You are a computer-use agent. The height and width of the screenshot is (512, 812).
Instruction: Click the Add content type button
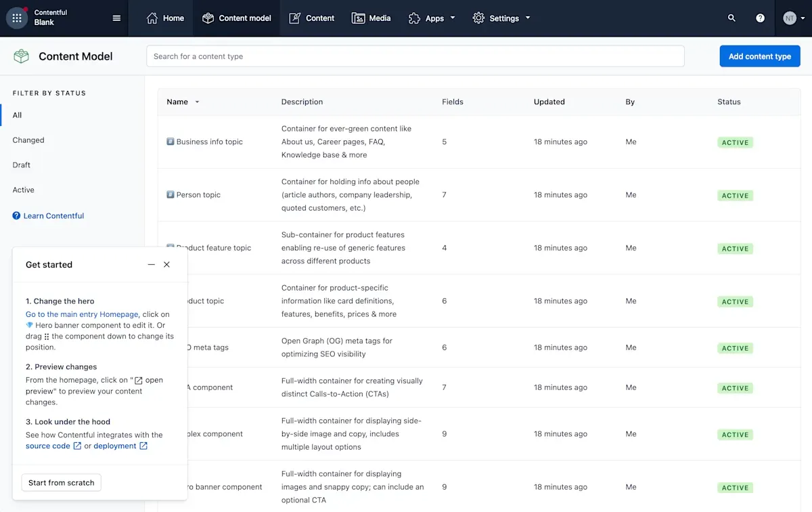pyautogui.click(x=759, y=56)
